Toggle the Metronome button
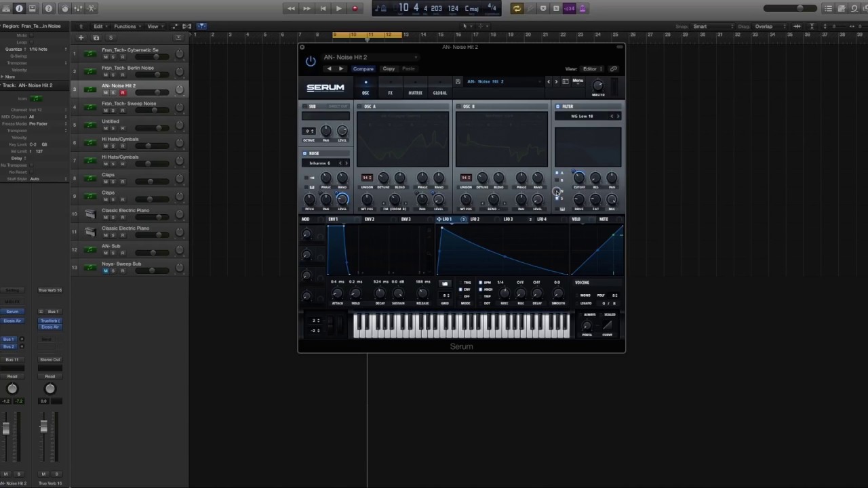The image size is (868, 488). (x=583, y=8)
